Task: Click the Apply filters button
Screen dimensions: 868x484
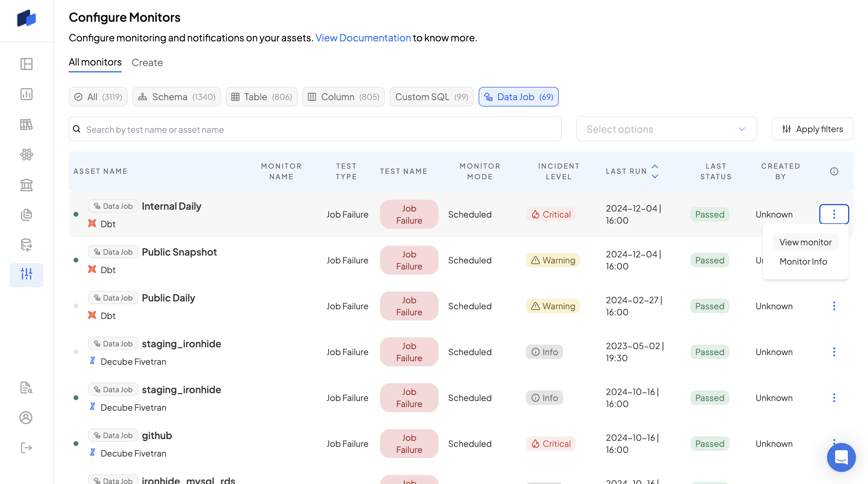Action: coord(812,129)
